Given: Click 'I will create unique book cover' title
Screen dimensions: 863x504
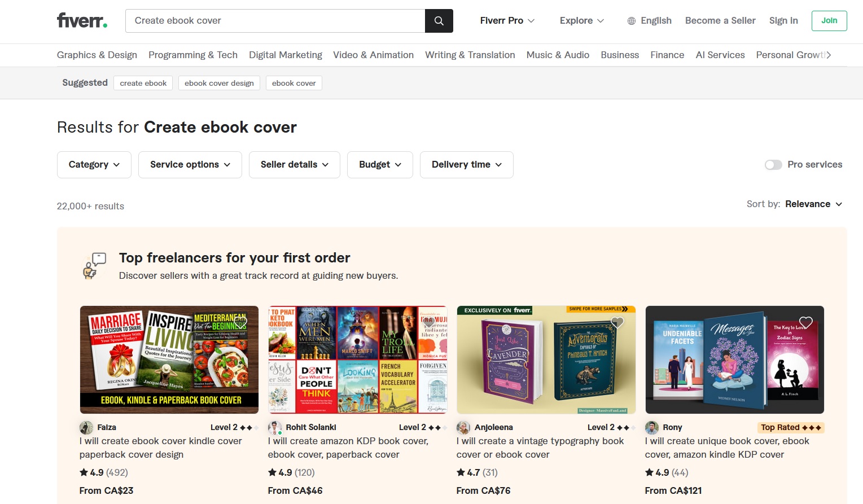Looking at the screenshot, I should (727, 448).
